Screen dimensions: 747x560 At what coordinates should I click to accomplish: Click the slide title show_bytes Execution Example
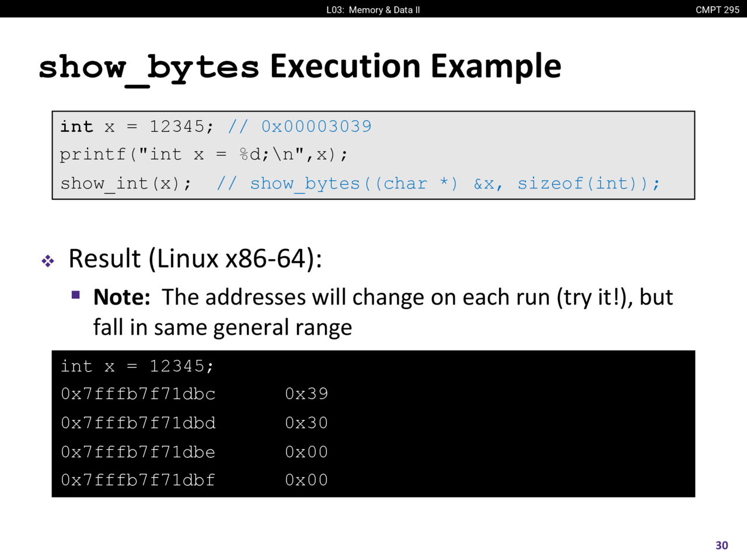click(x=299, y=66)
